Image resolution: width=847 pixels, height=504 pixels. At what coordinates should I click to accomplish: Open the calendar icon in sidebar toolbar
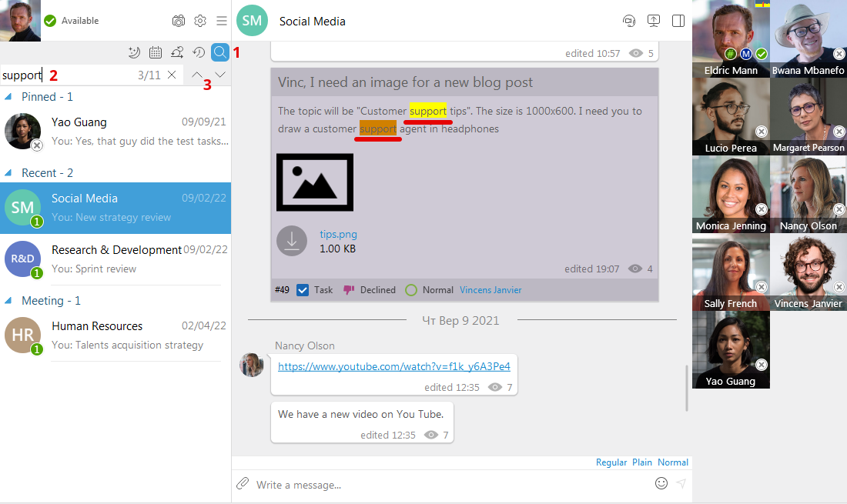[x=156, y=52]
